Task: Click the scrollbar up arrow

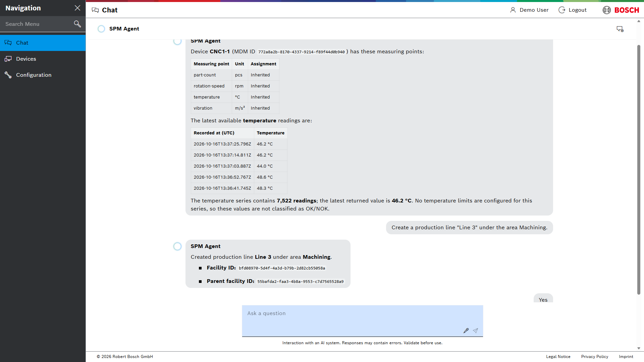Action: click(x=639, y=21)
